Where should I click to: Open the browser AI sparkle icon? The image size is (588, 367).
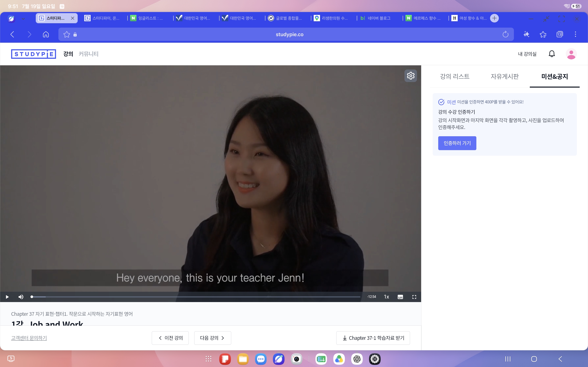tap(526, 35)
